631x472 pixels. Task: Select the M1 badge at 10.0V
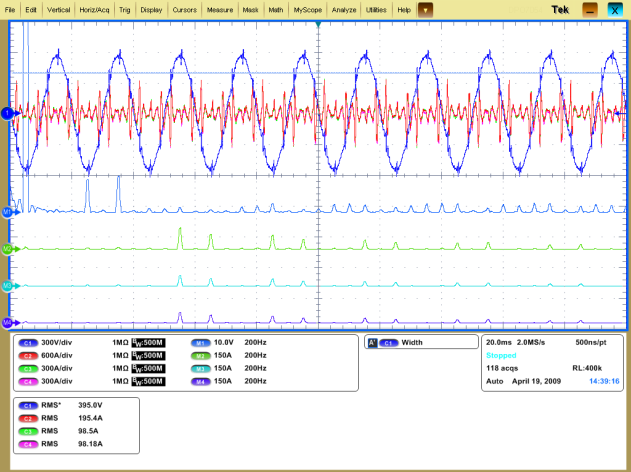click(200, 343)
